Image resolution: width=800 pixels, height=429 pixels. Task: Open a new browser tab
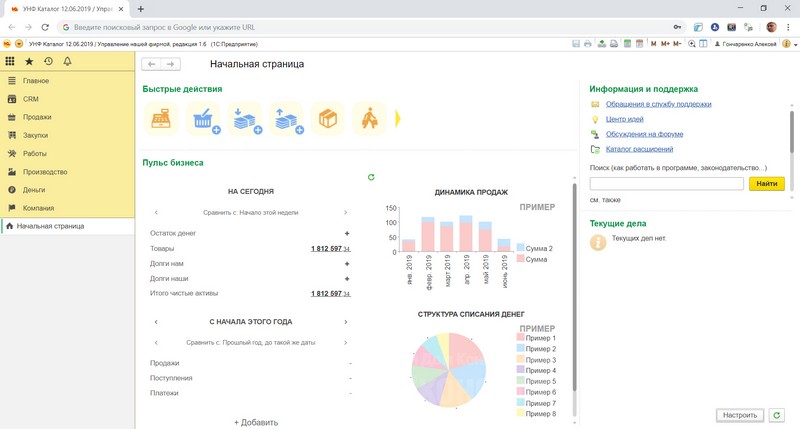(141, 9)
